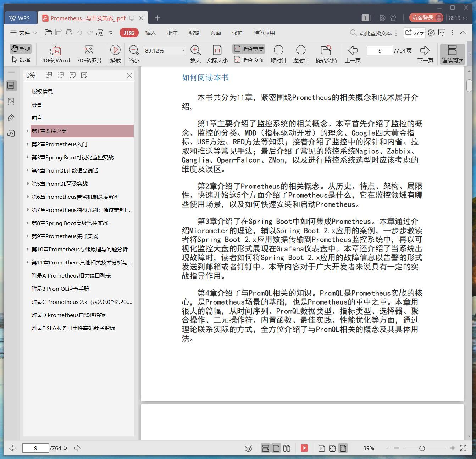Viewport: 476px width, 459px height.
Task: Click the 访客登录 login button
Action: 426,18
